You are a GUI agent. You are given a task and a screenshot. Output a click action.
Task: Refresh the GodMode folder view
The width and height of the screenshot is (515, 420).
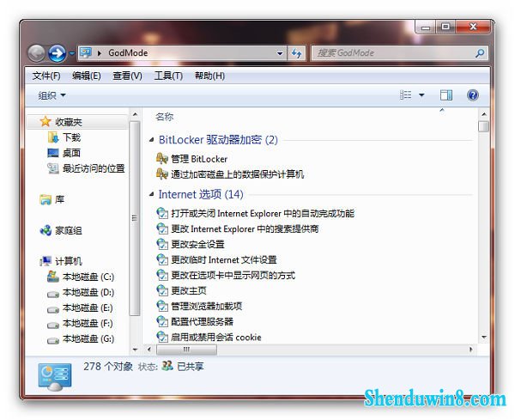click(x=297, y=53)
